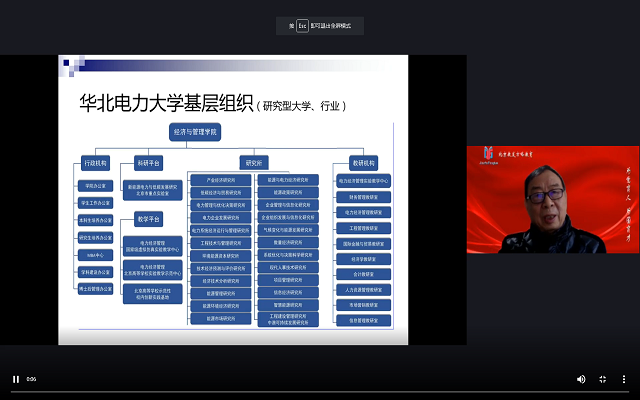Click the 能源与电力经济研究所 box
The image size is (640, 400).
tap(288, 180)
